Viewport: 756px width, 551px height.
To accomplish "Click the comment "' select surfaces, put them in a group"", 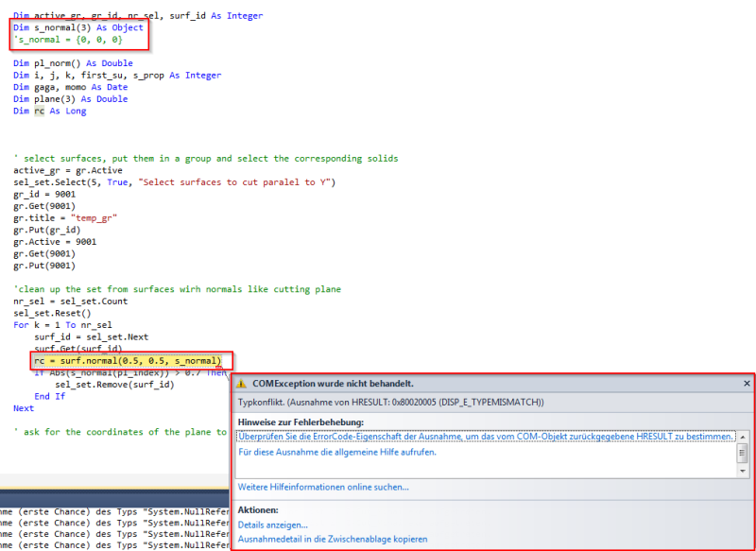I will tap(206, 158).
